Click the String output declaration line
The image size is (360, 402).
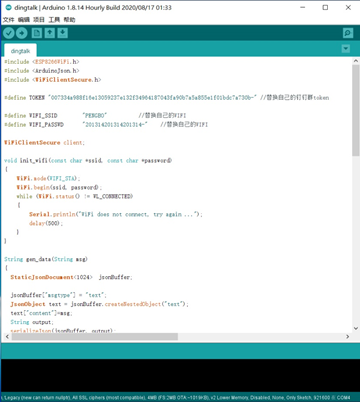[32, 322]
